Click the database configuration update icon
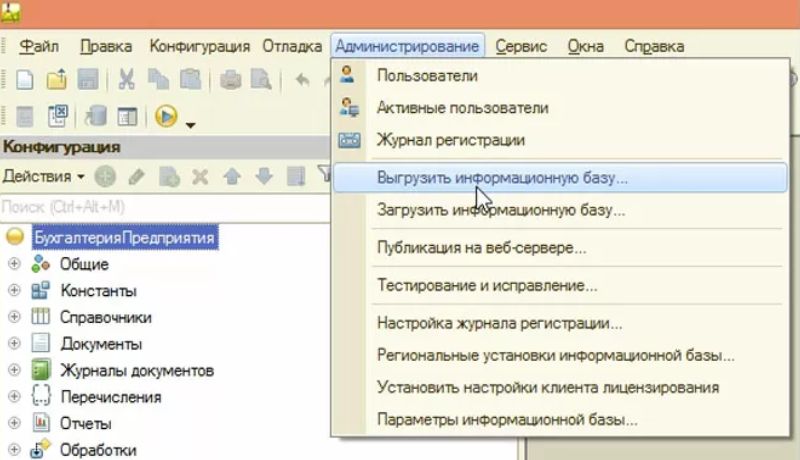This screenshot has height=460, width=800. [x=95, y=116]
